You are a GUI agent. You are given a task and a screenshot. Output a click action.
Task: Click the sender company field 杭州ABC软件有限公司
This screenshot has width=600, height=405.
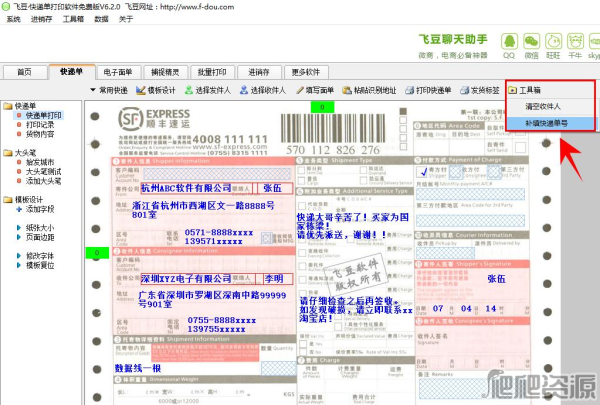(x=186, y=188)
